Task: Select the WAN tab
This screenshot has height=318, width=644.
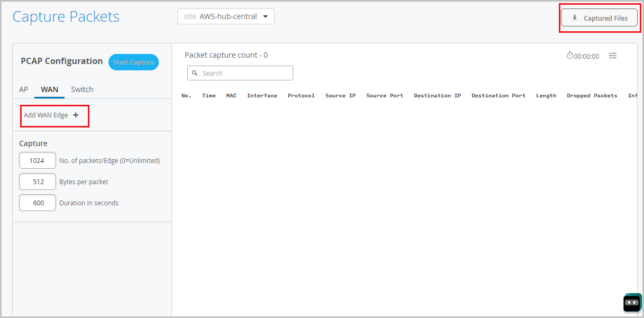Action: coord(50,89)
